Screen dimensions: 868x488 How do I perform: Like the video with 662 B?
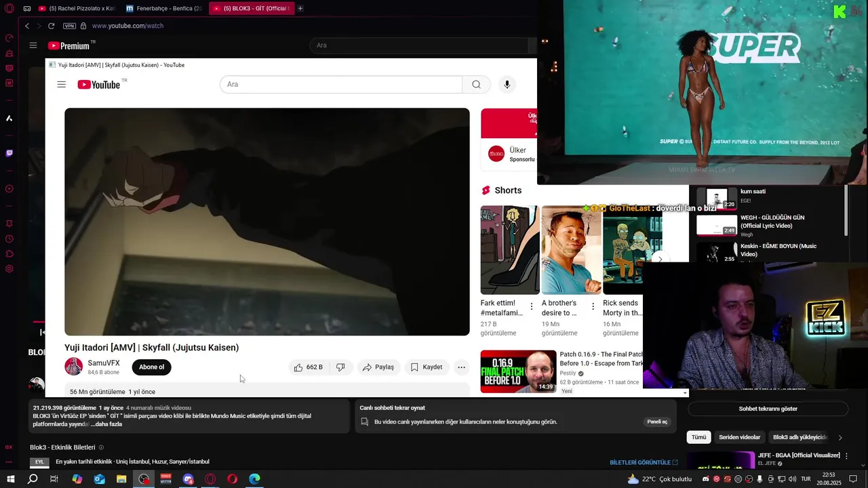point(309,367)
